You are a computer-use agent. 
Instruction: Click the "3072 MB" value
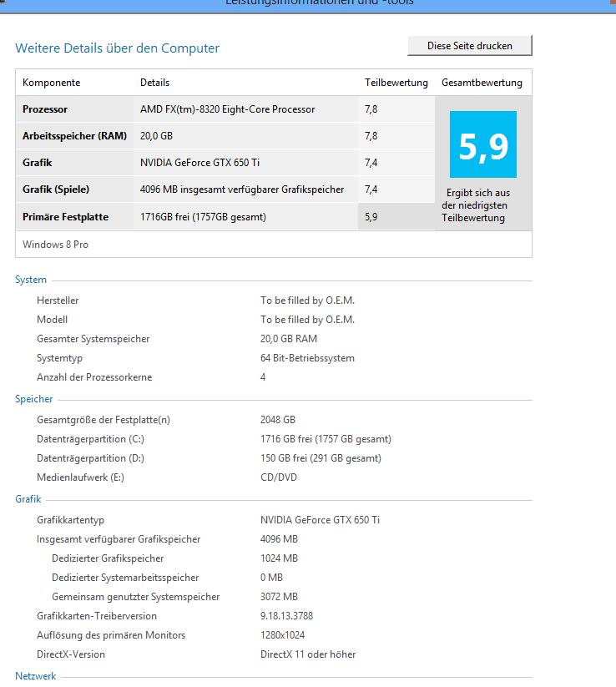(279, 597)
